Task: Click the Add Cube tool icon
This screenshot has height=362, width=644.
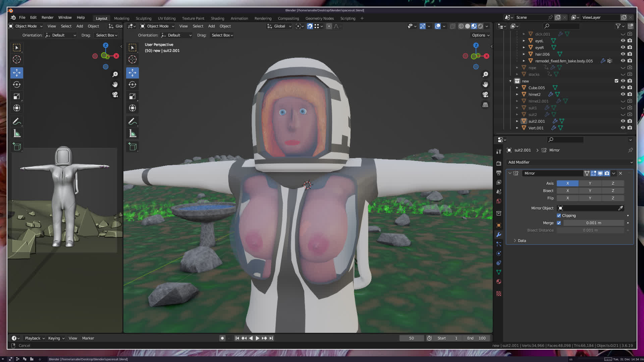Action: [132, 147]
